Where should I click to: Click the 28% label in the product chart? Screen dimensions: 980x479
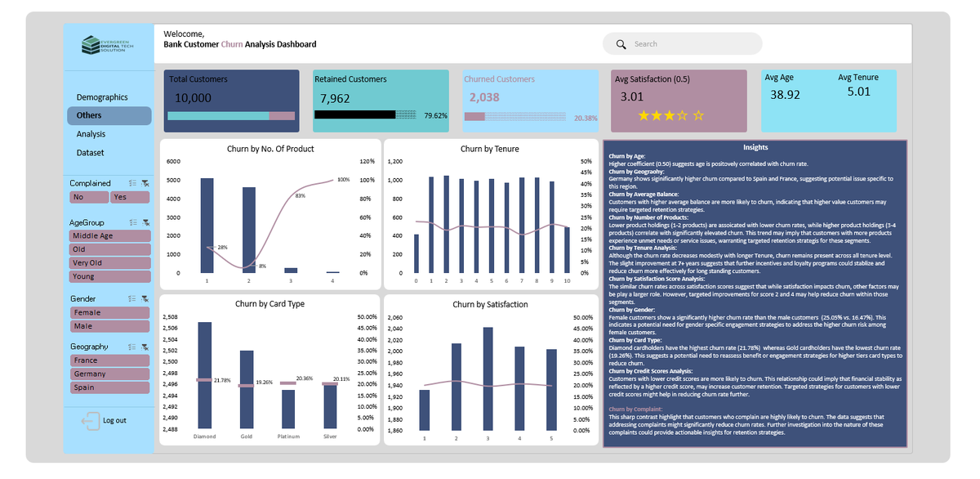[222, 247]
